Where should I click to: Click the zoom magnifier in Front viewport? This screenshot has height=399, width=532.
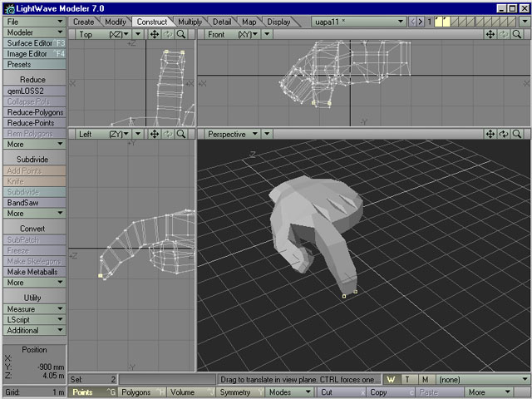[x=518, y=34]
